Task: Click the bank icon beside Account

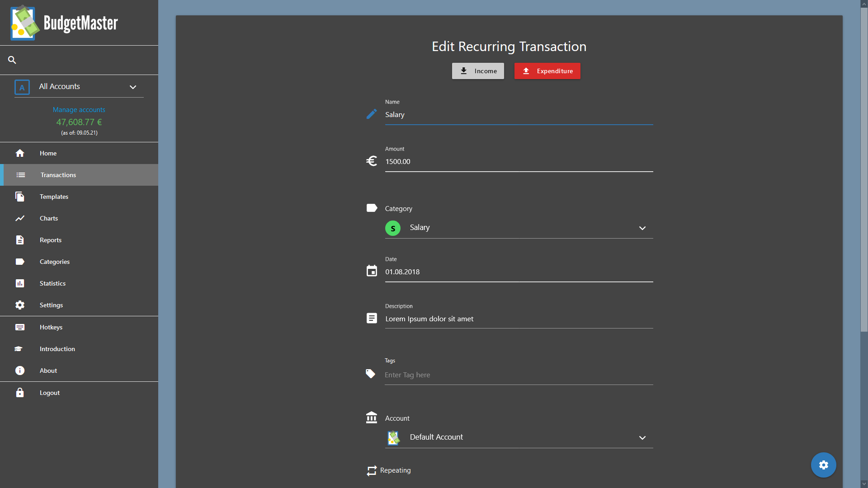Action: tap(372, 417)
